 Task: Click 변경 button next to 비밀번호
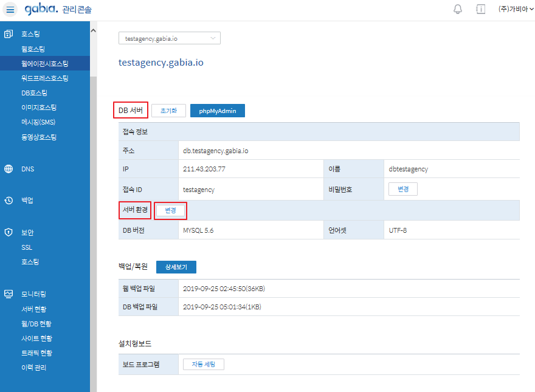tap(403, 189)
